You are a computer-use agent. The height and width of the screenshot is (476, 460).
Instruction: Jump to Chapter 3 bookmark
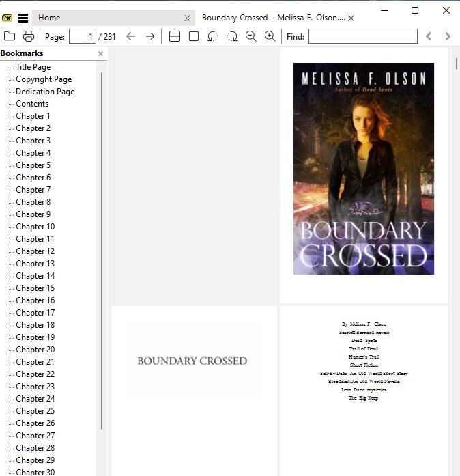(33, 141)
